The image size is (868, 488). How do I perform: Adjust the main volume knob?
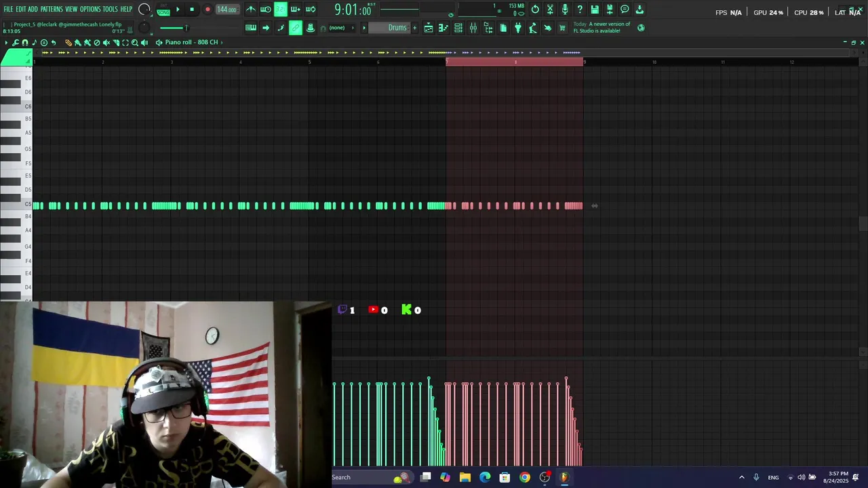click(x=144, y=9)
